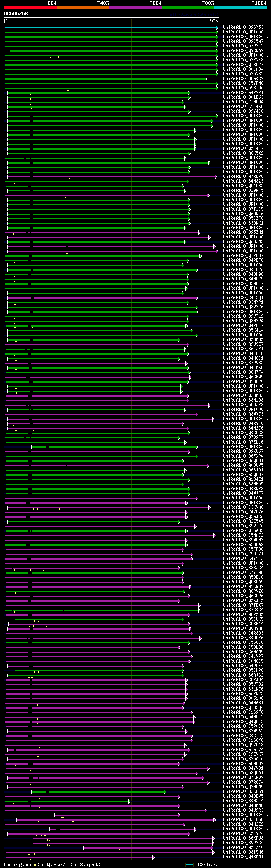Open hit UniRef100_A8WV73

[x=243, y=414]
